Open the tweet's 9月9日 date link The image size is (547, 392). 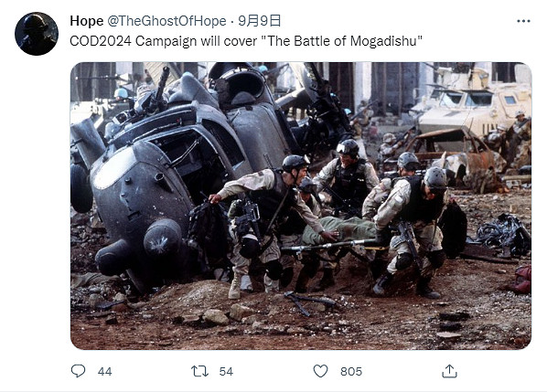pyautogui.click(x=259, y=21)
